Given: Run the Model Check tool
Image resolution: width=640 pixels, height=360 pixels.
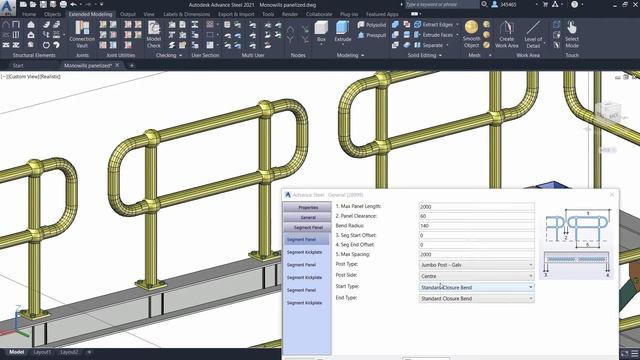Looking at the screenshot, I should [x=153, y=34].
